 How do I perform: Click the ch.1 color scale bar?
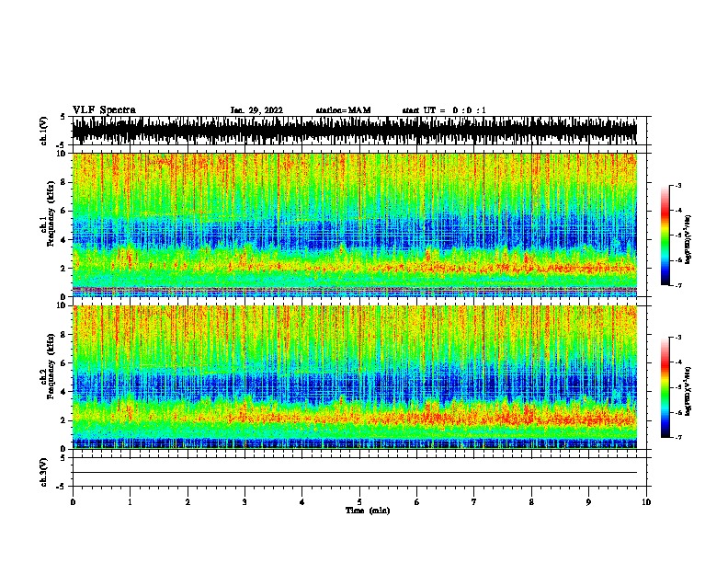tap(665, 236)
